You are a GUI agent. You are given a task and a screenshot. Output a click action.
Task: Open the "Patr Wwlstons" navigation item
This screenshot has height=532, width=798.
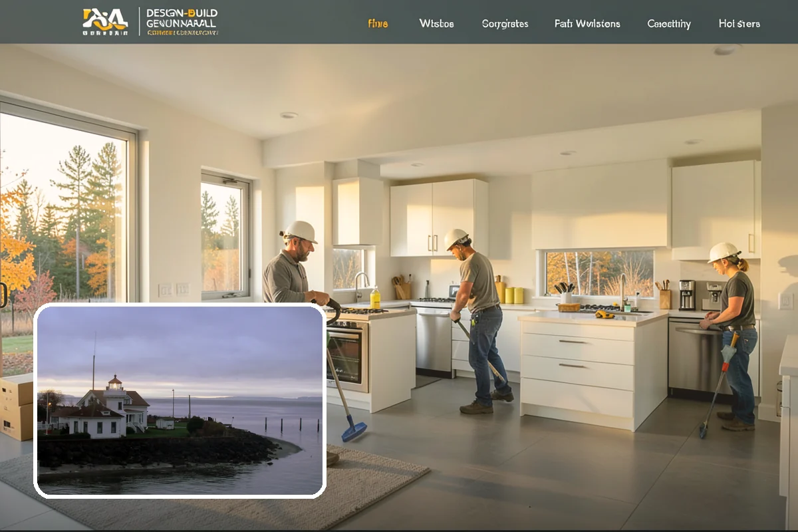click(587, 24)
